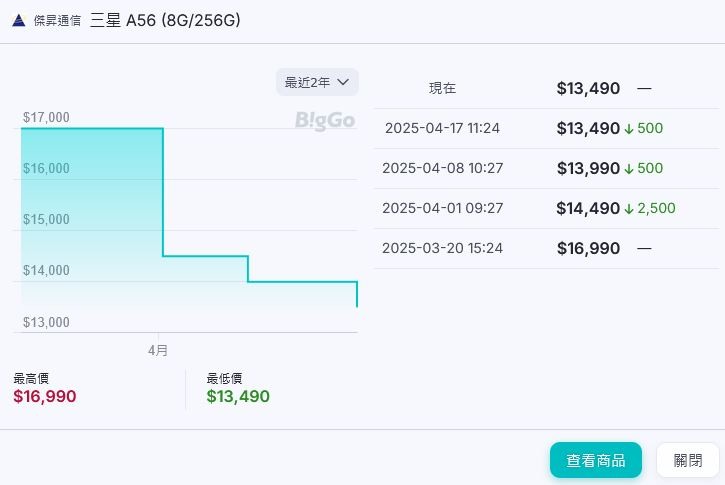Click the $17,000 axis label on chart
The image size is (725, 485).
pyautogui.click(x=46, y=117)
